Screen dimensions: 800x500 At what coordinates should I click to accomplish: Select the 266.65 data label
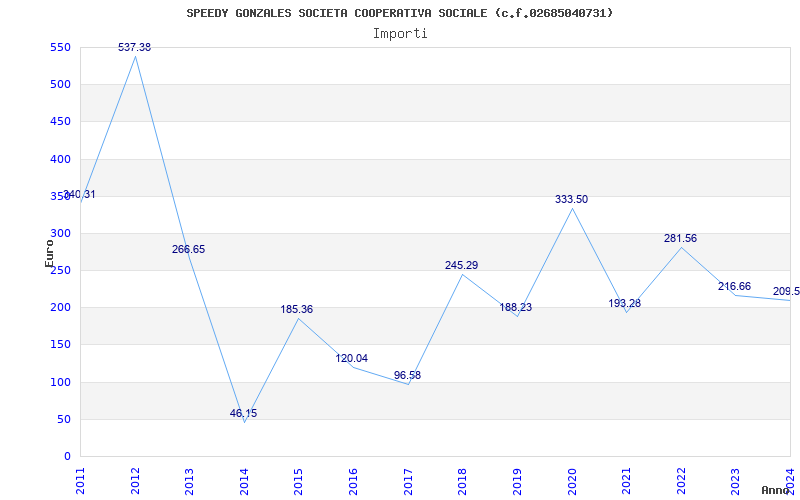click(x=188, y=249)
